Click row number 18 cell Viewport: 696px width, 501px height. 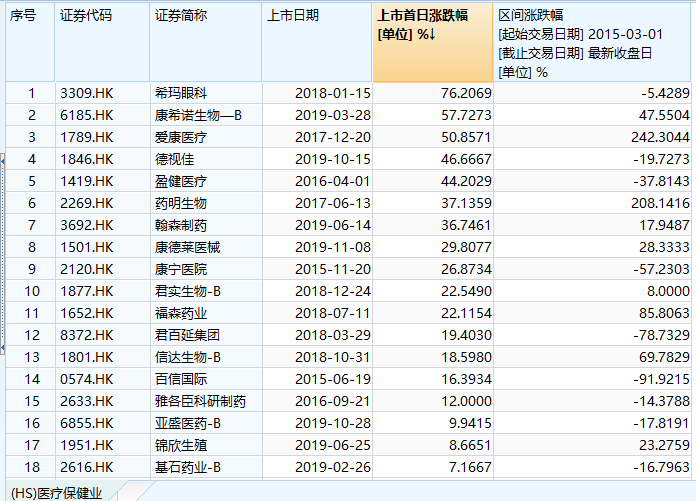pos(31,467)
